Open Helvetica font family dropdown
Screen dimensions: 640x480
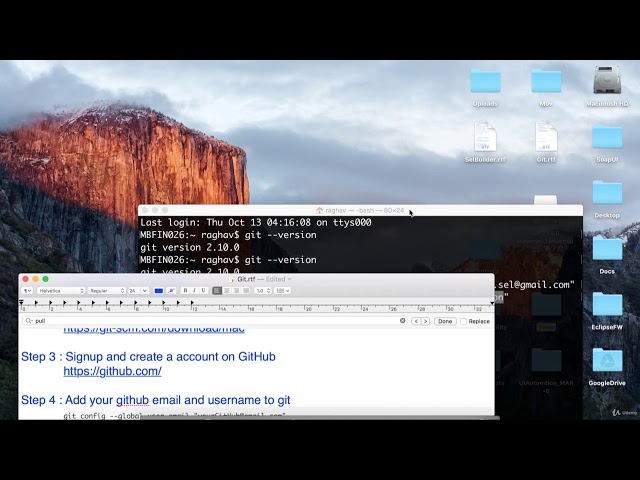[x=61, y=291]
